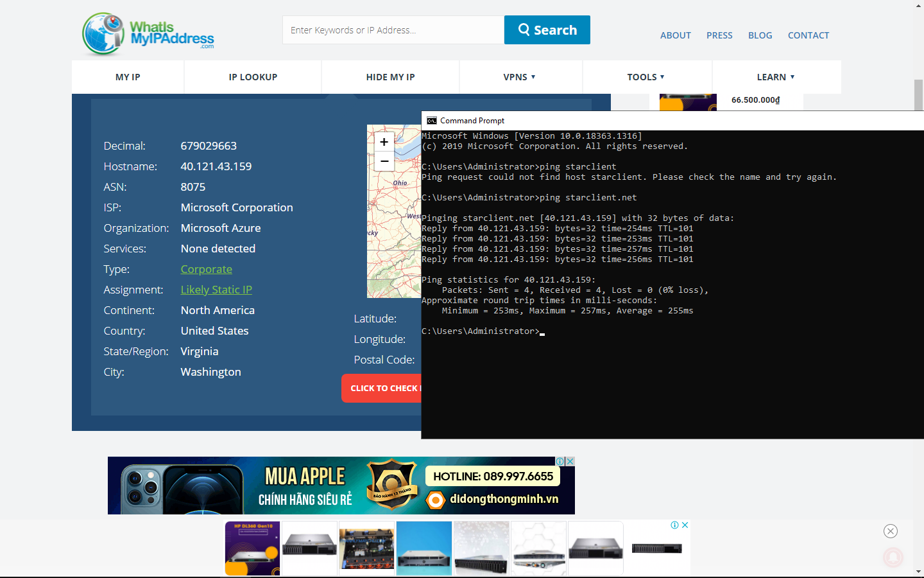Click the HOTLINE 089.997.6655 label
This screenshot has width=924, height=578.
point(493,477)
